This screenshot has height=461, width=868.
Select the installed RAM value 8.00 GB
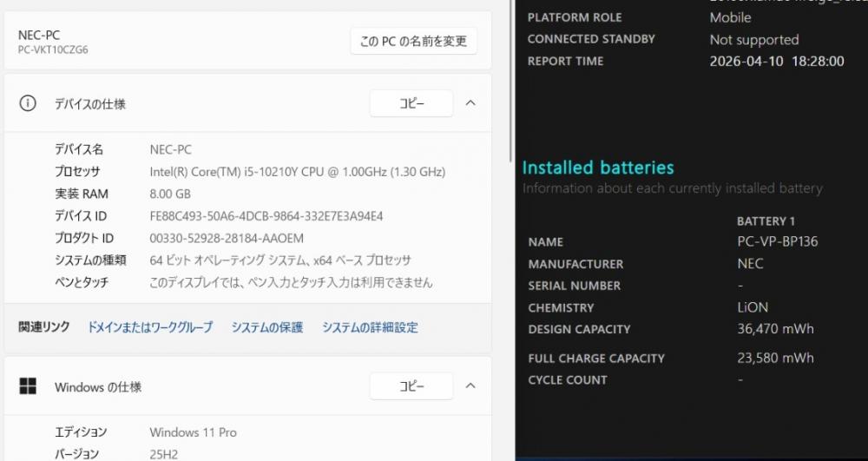[170, 194]
